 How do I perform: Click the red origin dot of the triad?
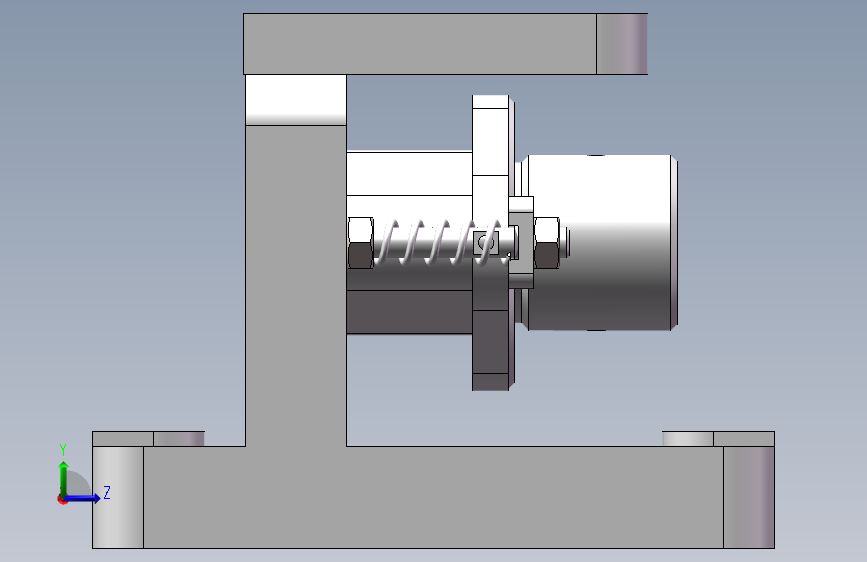[x=61, y=499]
